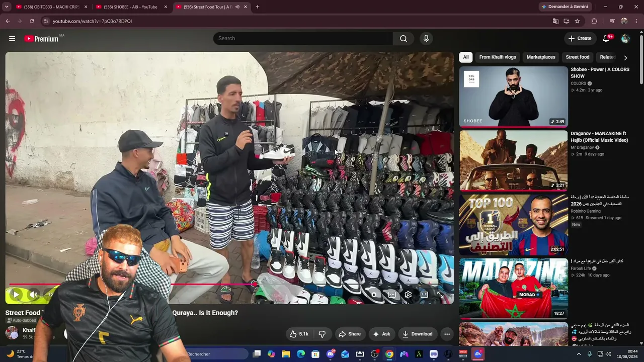Click the search magnifier button

tap(404, 39)
